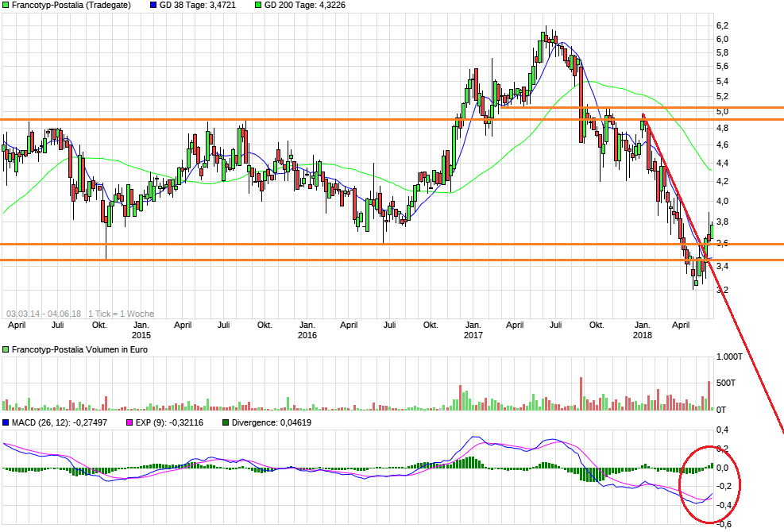This screenshot has height=532, width=784.
Task: Click the 2016 year label on the time axis
Action: click(307, 335)
